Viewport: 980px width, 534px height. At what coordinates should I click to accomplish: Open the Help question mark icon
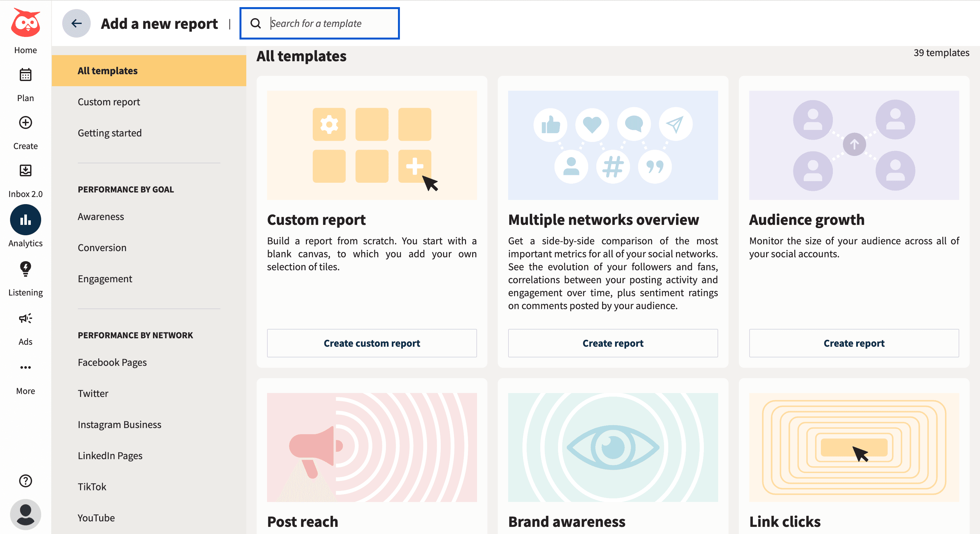click(x=26, y=481)
